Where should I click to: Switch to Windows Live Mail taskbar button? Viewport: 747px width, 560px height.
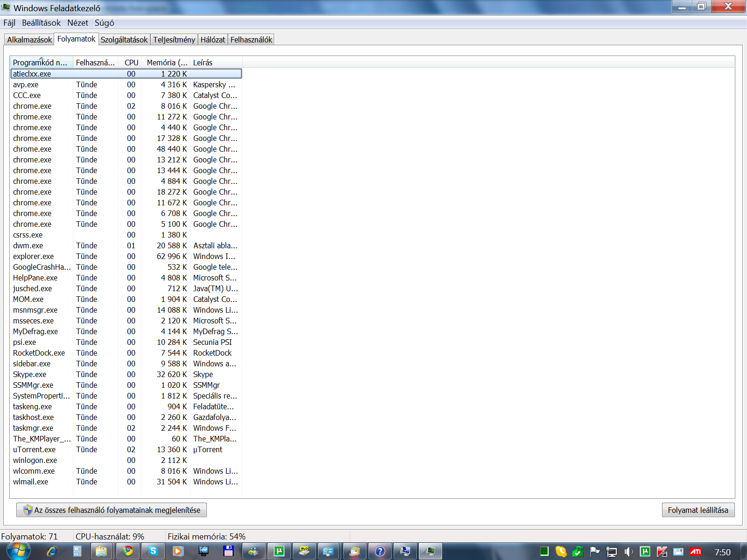[354, 551]
